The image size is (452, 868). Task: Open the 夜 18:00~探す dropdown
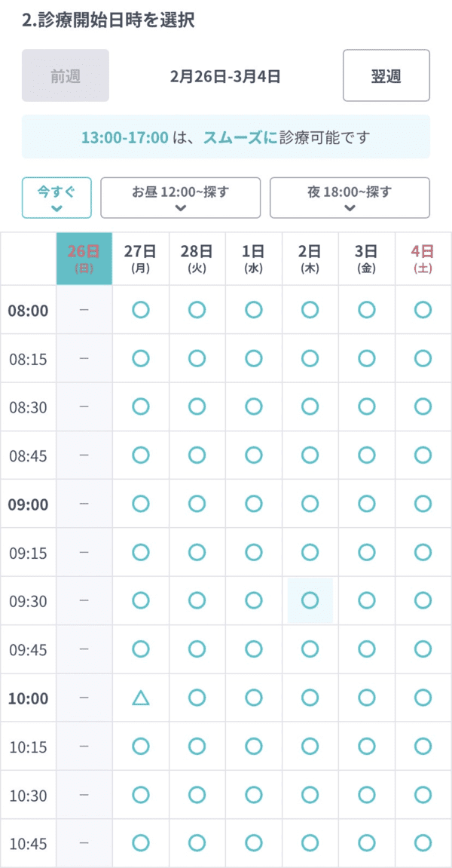pos(350,198)
